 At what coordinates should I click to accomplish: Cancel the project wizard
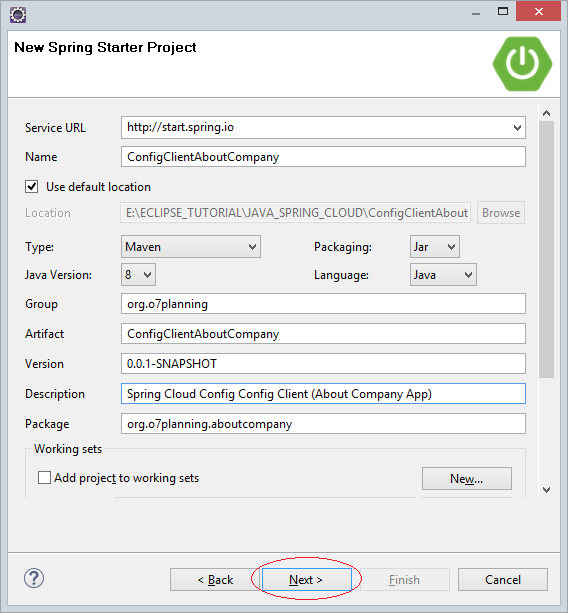tap(503, 579)
